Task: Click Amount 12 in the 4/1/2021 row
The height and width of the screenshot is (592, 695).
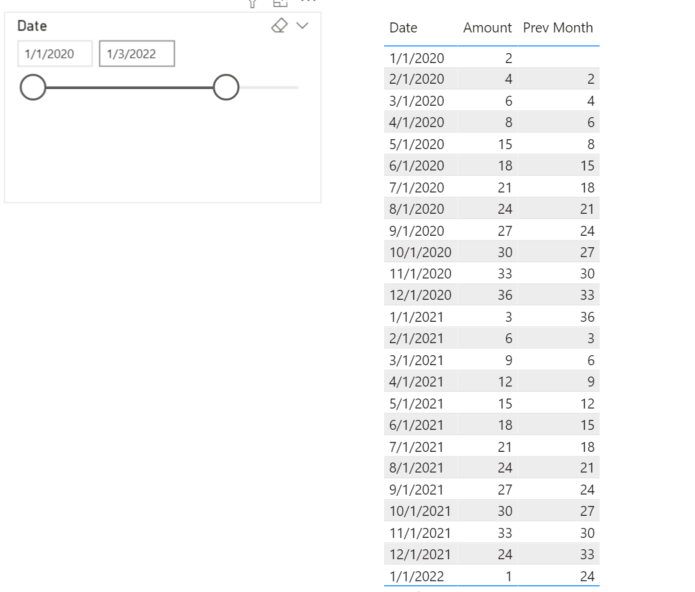Action: pos(505,382)
